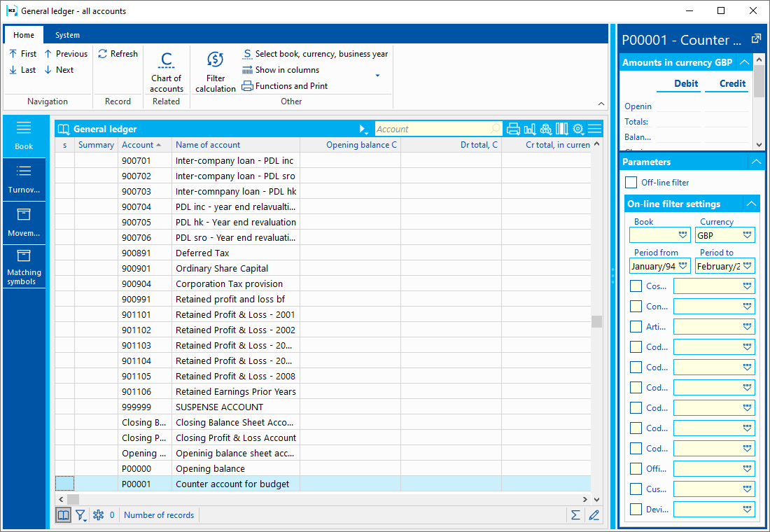Open grid settings gear icon
770x532 pixels.
[578, 129]
